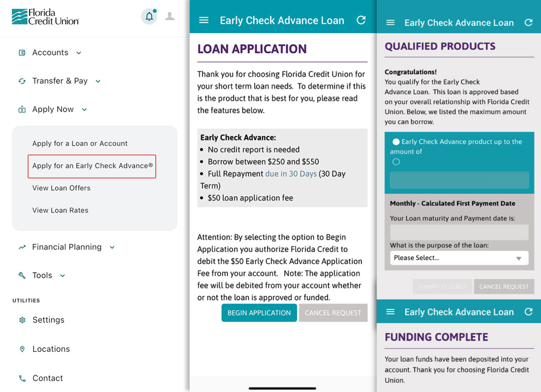Open the Financial Planning menu item
The image size is (541, 392).
67,247
